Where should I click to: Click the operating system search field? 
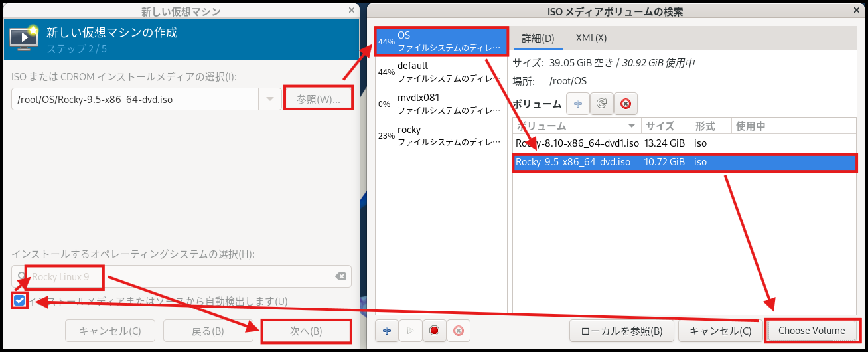181,277
